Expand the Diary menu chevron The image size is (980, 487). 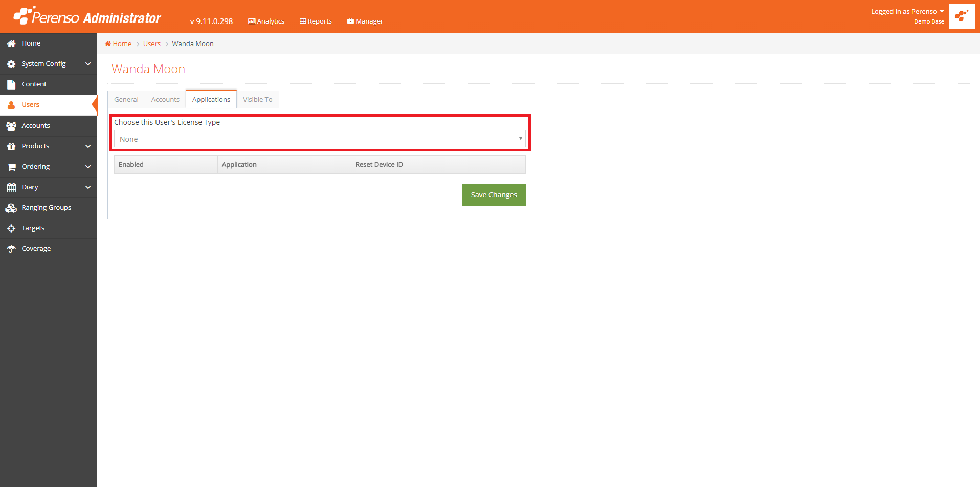pyautogui.click(x=88, y=187)
